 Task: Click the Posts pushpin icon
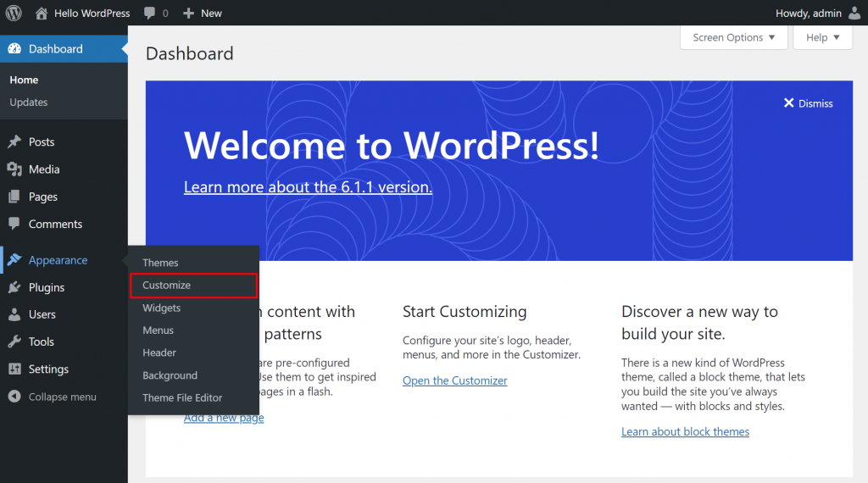(14, 142)
